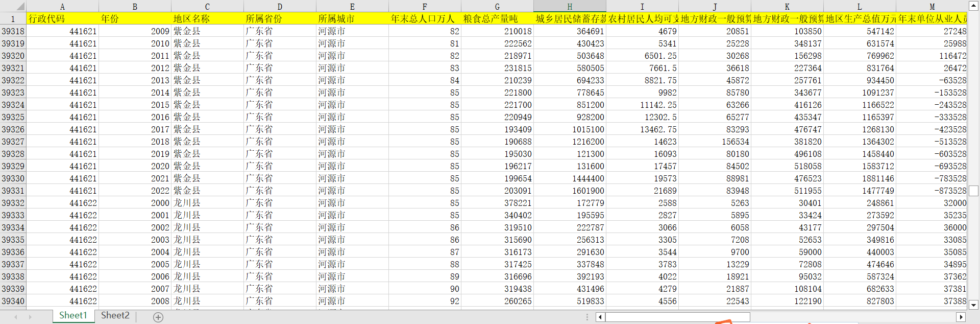
Task: Select row header 1
Action: pos(13,18)
